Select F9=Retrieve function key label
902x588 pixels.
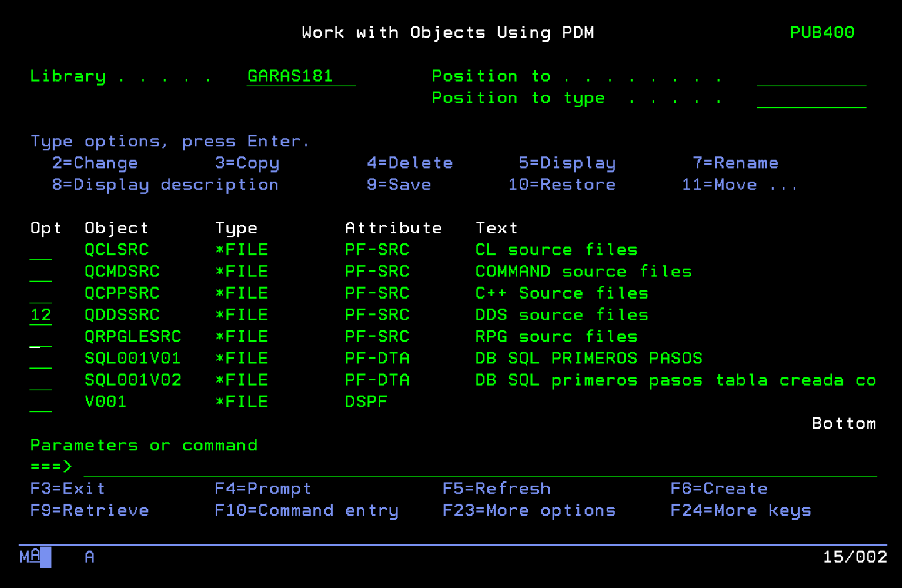90,510
